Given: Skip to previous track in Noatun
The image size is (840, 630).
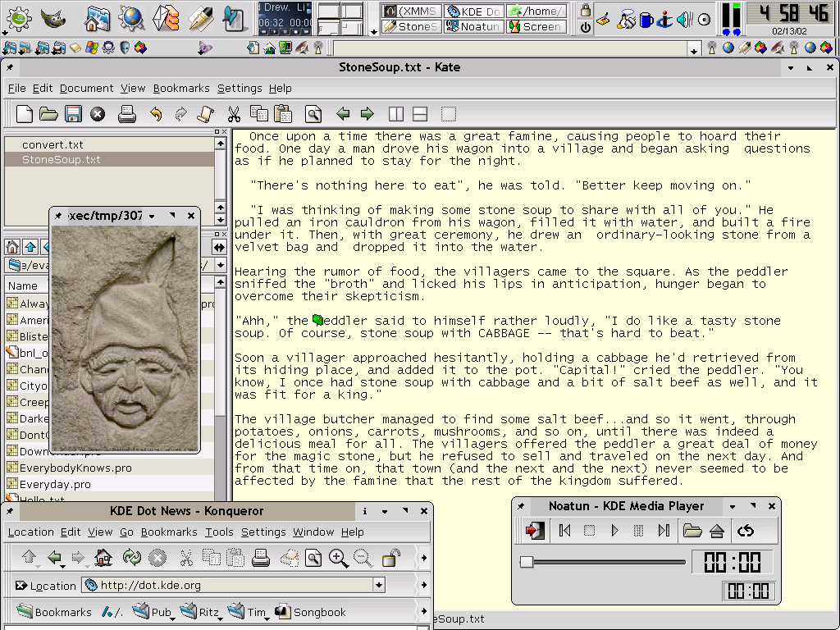Looking at the screenshot, I should tap(564, 531).
